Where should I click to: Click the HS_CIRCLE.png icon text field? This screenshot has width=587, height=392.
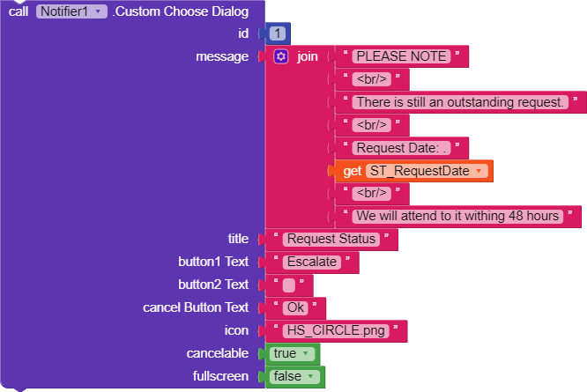(336, 330)
